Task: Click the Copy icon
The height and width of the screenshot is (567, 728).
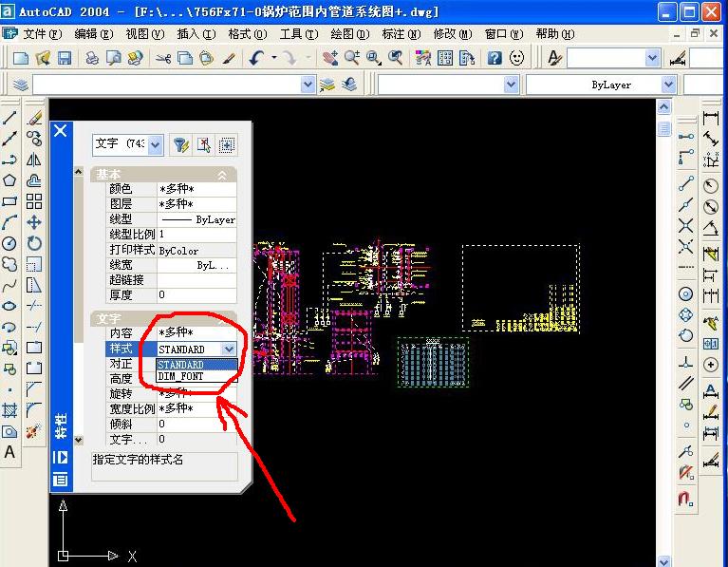Action: click(185, 58)
